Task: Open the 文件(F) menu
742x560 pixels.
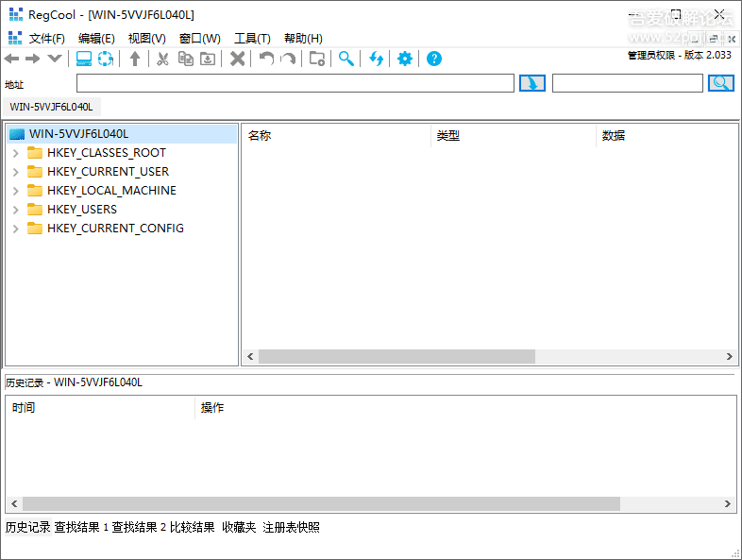Action: pyautogui.click(x=46, y=39)
